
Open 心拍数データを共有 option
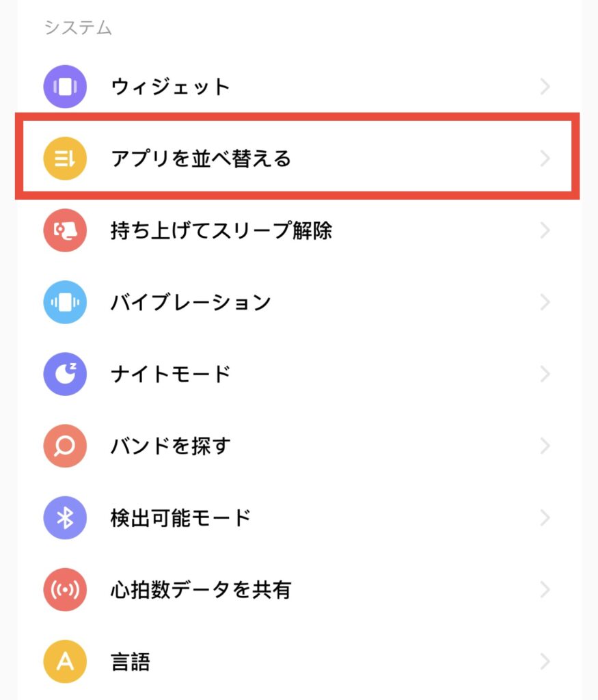(x=299, y=590)
